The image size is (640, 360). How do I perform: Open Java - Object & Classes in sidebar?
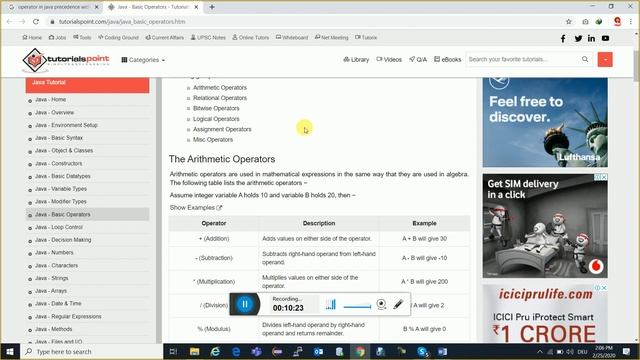[x=64, y=151]
